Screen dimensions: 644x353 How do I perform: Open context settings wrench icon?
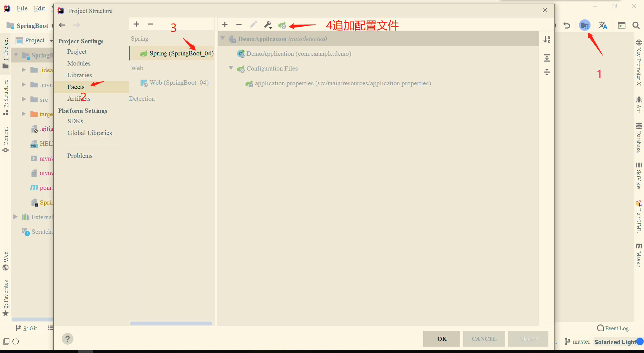(268, 25)
